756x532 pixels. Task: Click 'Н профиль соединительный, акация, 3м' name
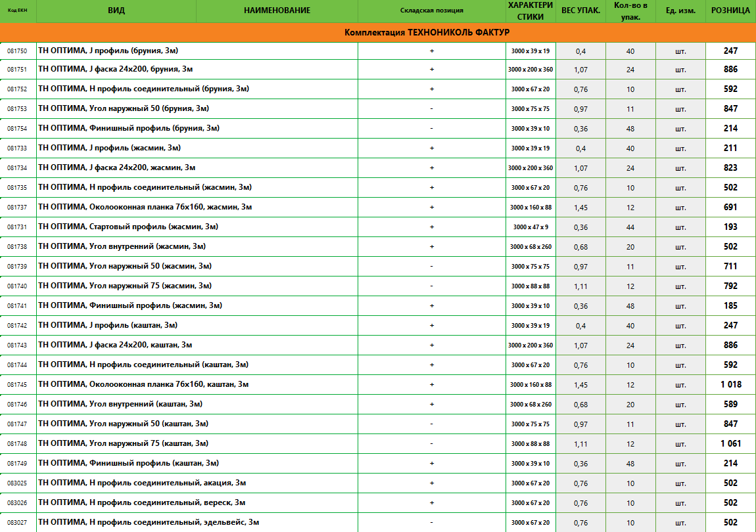[x=168, y=483]
